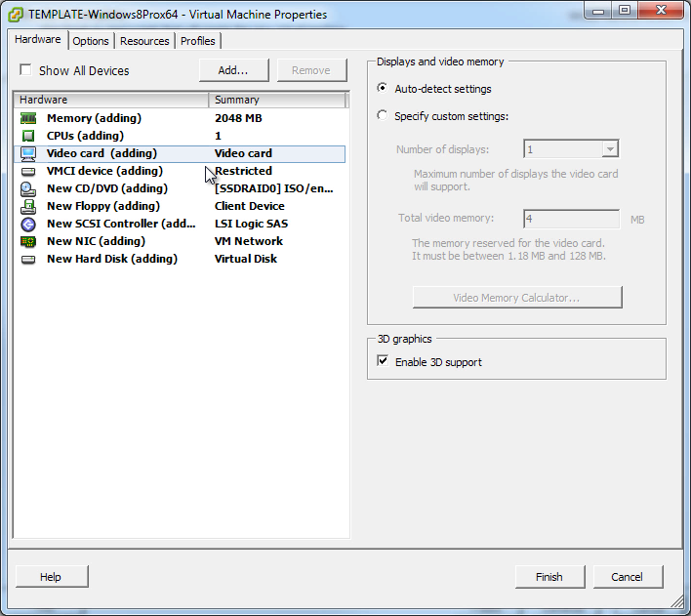691x616 pixels.
Task: Close the Virtual Machine Properties window
Action: coord(661,10)
